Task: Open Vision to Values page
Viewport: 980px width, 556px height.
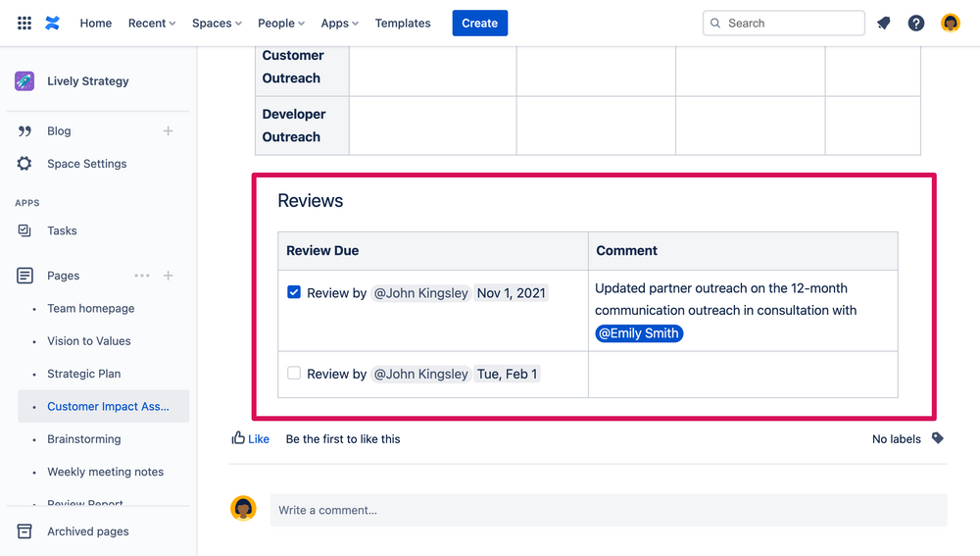Action: (89, 341)
